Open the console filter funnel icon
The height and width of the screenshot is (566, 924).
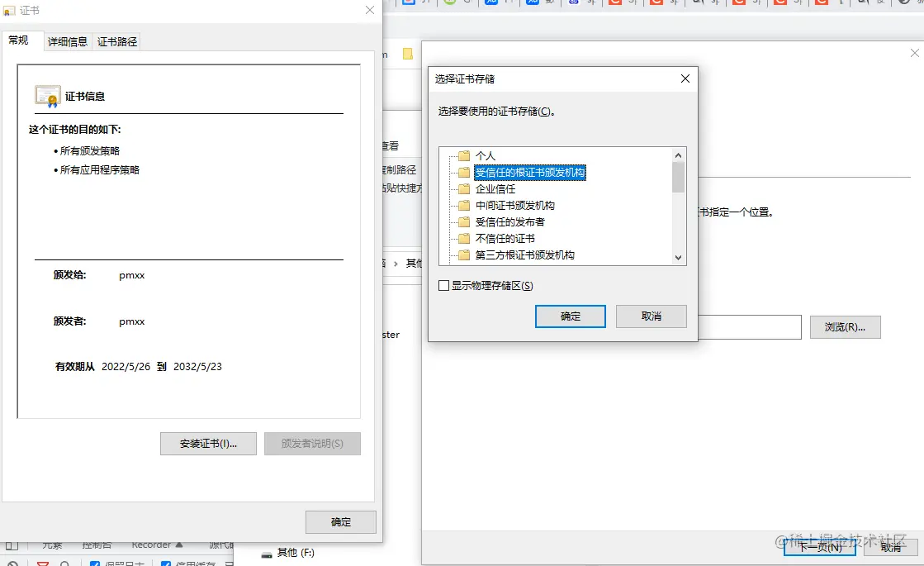pyautogui.click(x=44, y=563)
